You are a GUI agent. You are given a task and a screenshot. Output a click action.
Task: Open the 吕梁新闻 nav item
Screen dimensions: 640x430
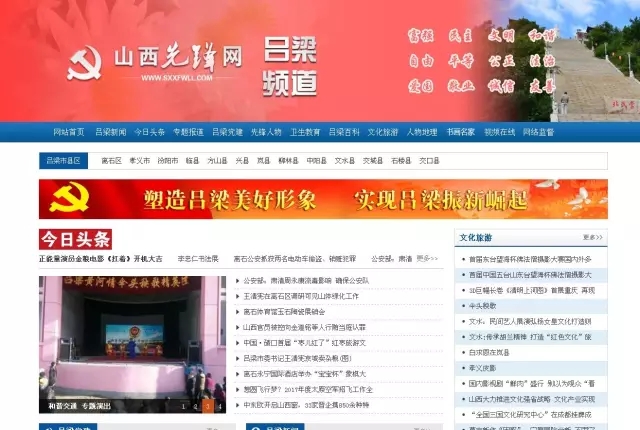tap(111, 132)
